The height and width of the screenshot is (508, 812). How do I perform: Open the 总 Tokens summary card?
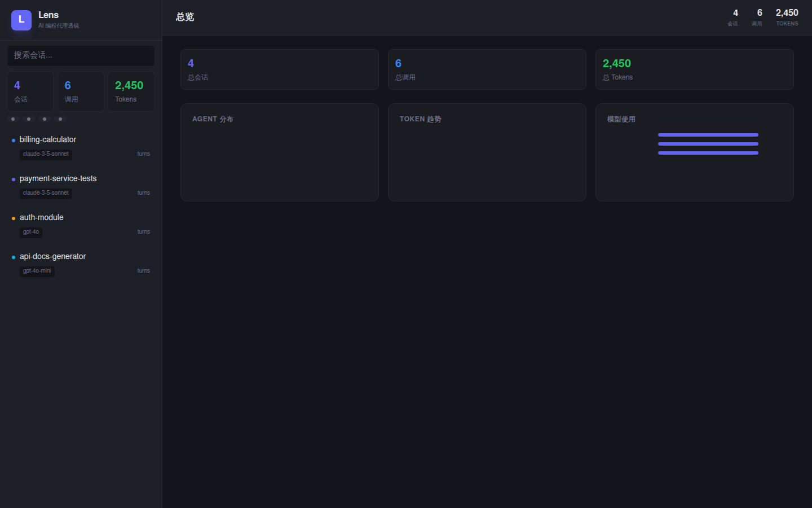click(x=695, y=69)
